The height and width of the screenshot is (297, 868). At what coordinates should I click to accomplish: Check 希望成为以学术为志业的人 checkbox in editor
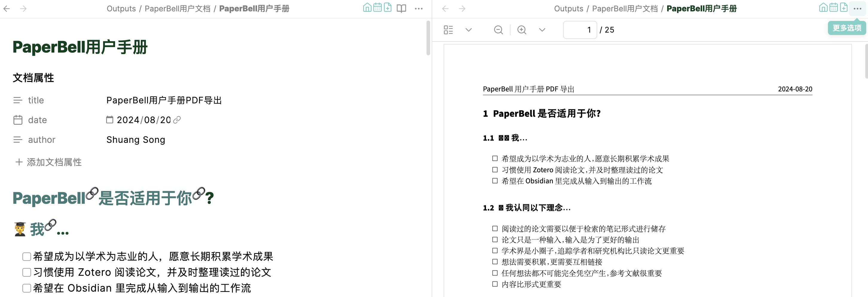[x=27, y=257]
